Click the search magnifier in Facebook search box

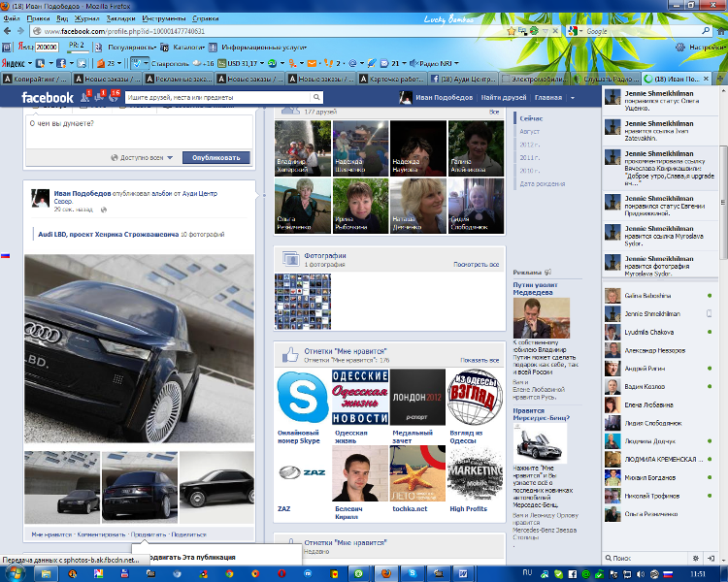[x=316, y=97]
